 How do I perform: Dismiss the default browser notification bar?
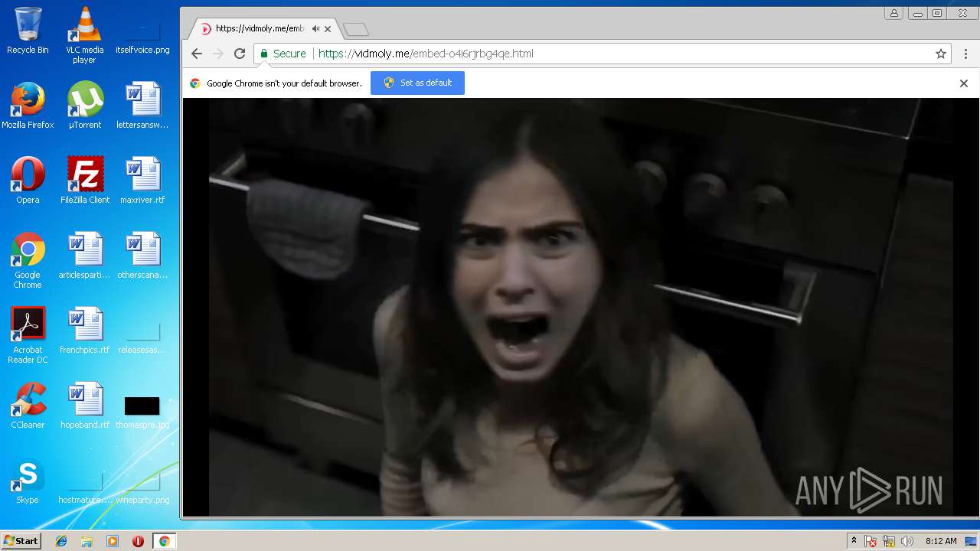[x=964, y=83]
